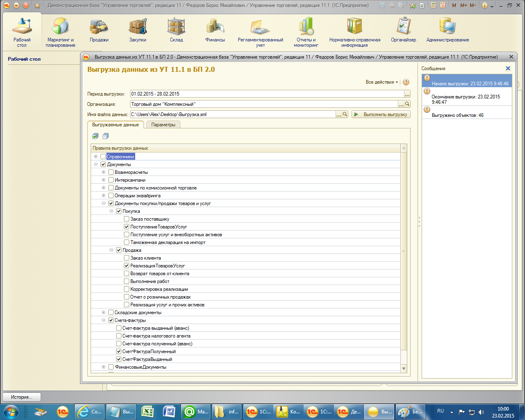Collapse the Счета-фактуры node

click(103, 320)
